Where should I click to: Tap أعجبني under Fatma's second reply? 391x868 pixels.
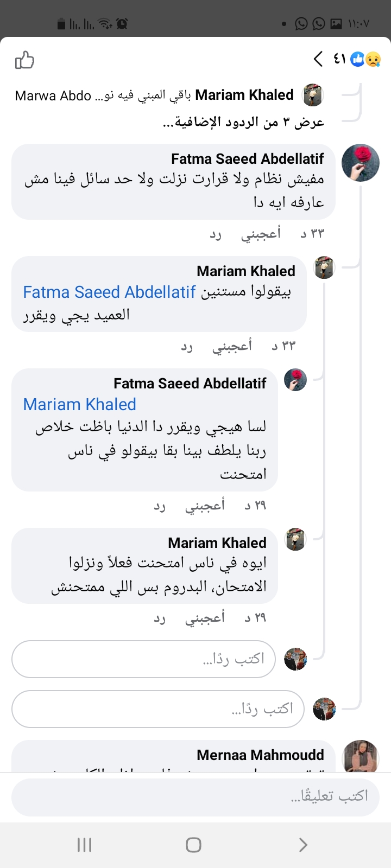click(203, 505)
